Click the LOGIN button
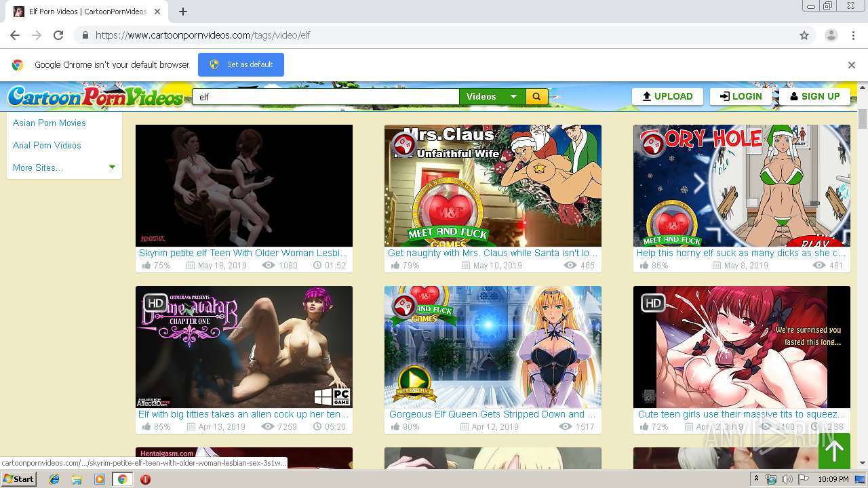This screenshot has width=868, height=488. [x=741, y=96]
